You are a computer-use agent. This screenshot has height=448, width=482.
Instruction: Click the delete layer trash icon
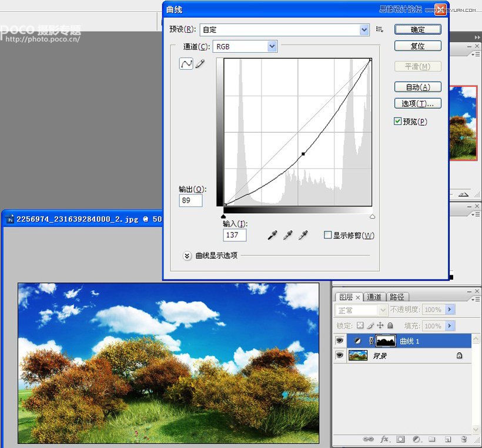(464, 439)
